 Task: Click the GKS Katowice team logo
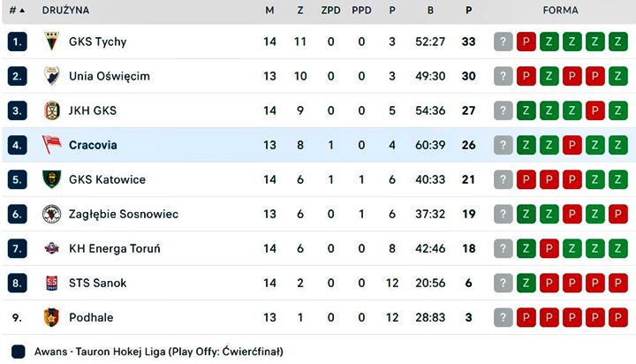click(51, 179)
